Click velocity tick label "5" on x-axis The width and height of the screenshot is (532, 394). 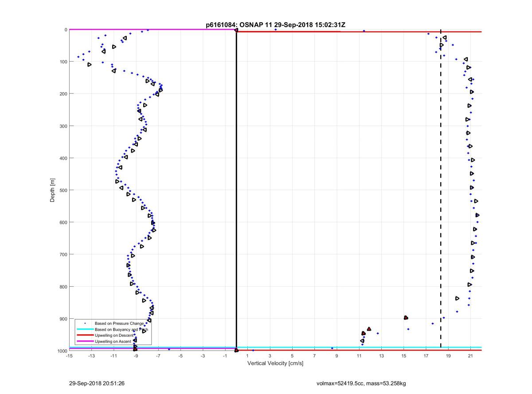292,356
